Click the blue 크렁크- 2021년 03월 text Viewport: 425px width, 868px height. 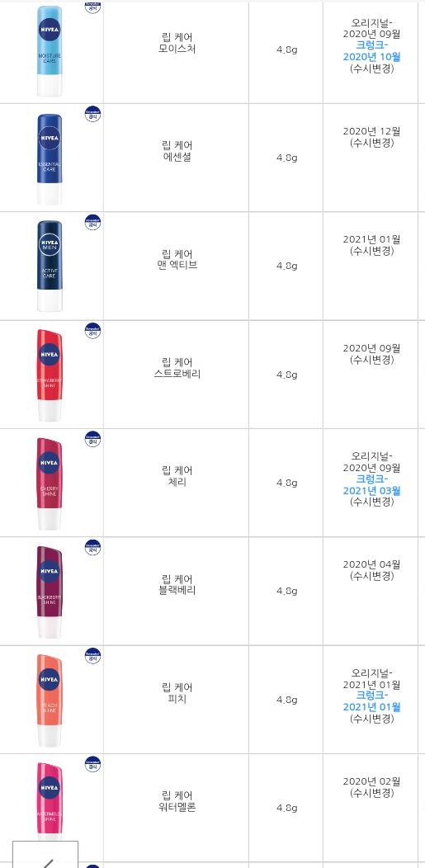[x=372, y=484]
